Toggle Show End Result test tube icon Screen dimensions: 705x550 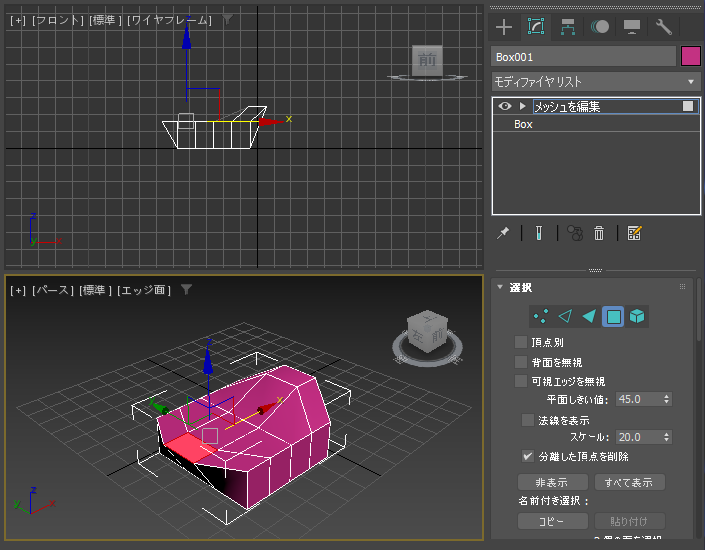pyautogui.click(x=539, y=233)
